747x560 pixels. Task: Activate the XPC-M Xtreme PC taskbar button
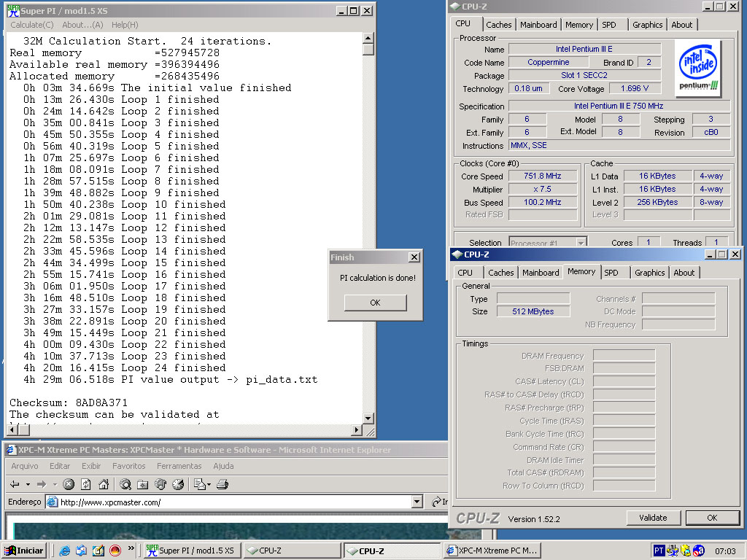click(x=492, y=551)
